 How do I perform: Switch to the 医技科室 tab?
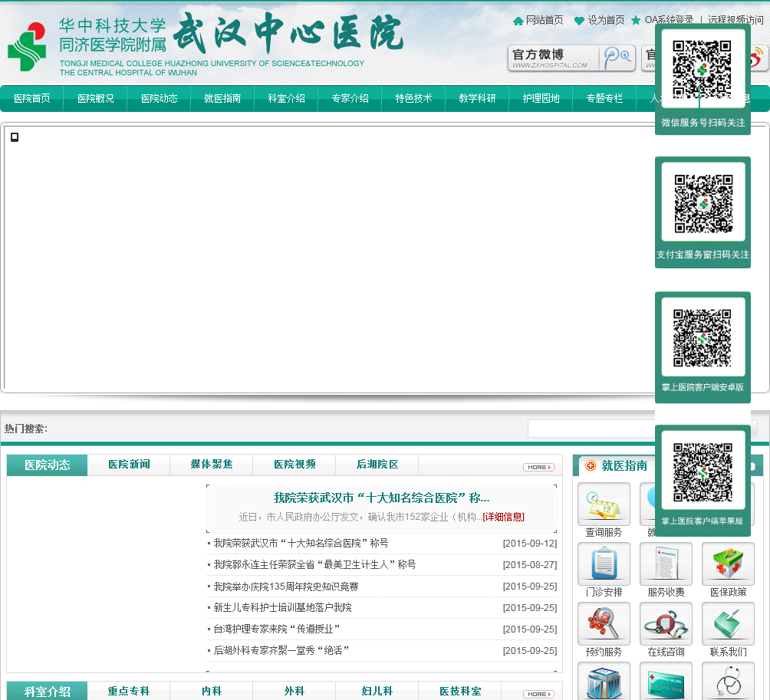pyautogui.click(x=460, y=691)
